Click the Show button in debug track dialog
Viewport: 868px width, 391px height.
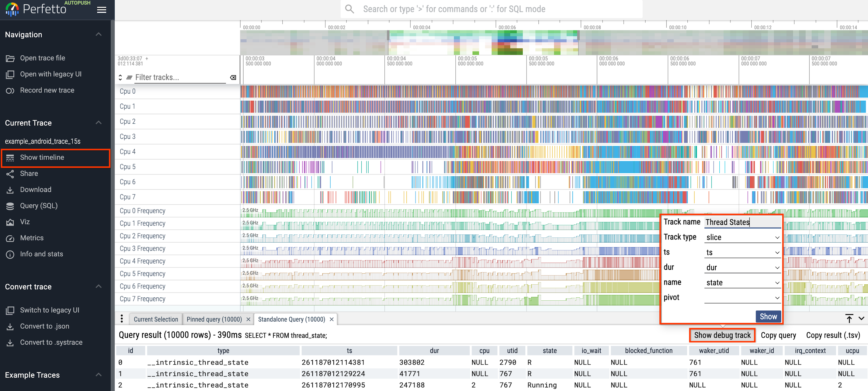pos(768,316)
